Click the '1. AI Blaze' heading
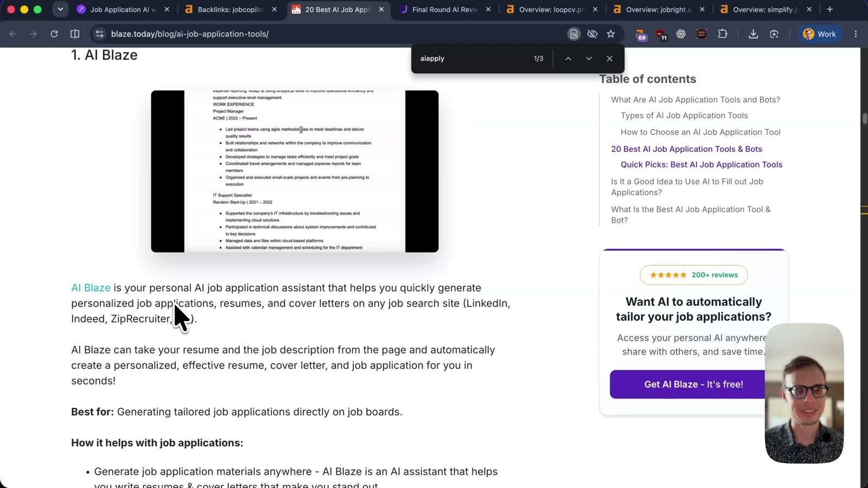Image resolution: width=868 pixels, height=488 pixels. click(104, 55)
